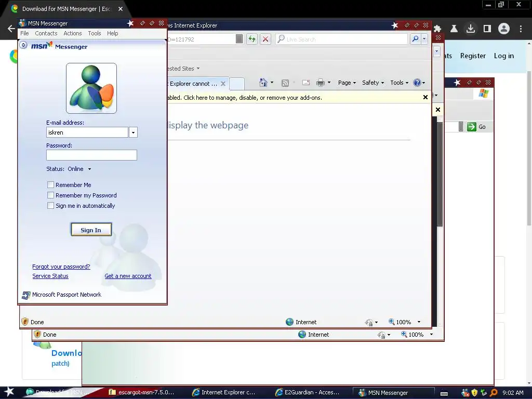Close the add-ons information bar
The image size is (532, 399).
tap(425, 97)
